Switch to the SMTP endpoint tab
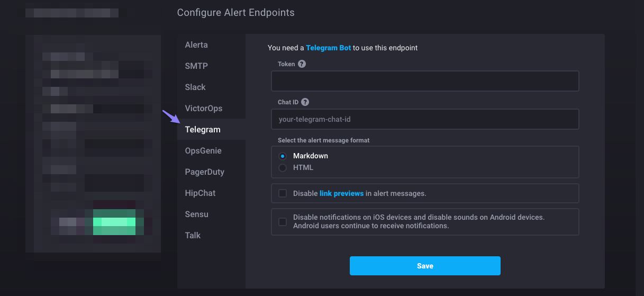This screenshot has width=644, height=296. [x=196, y=66]
